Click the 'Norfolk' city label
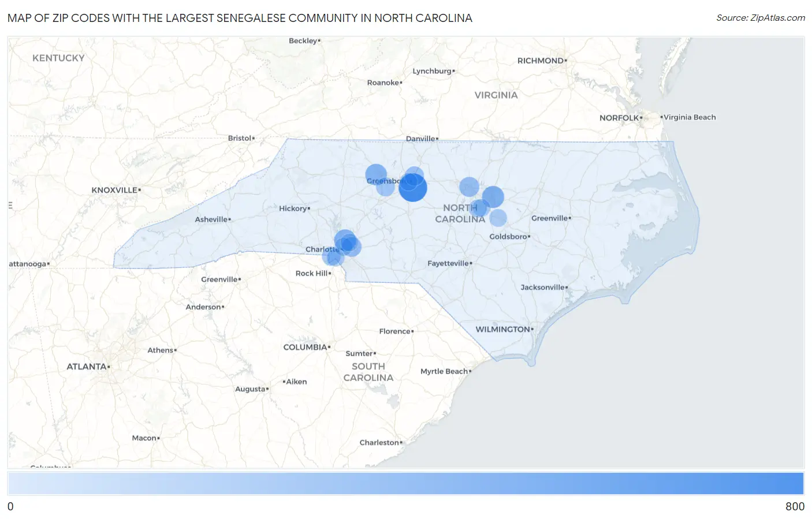 [619, 118]
